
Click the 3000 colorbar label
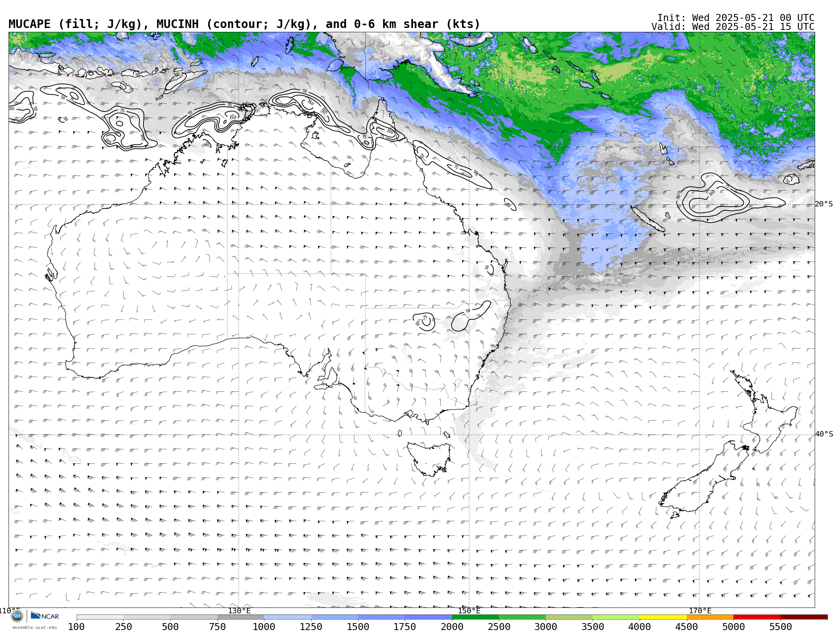(x=546, y=627)
